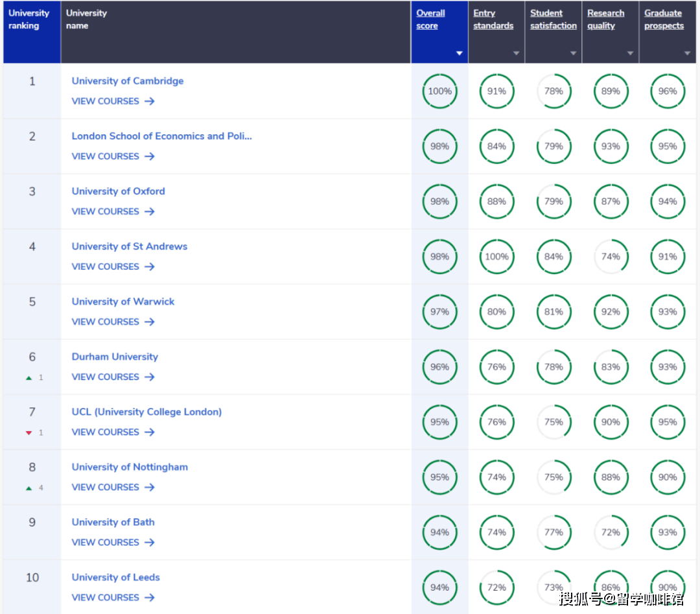Open Durham University link

pos(115,357)
